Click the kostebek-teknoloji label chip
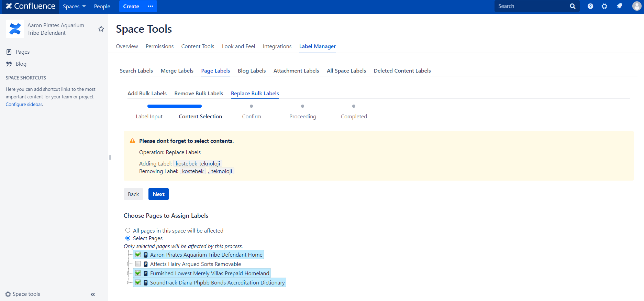 pos(198,164)
